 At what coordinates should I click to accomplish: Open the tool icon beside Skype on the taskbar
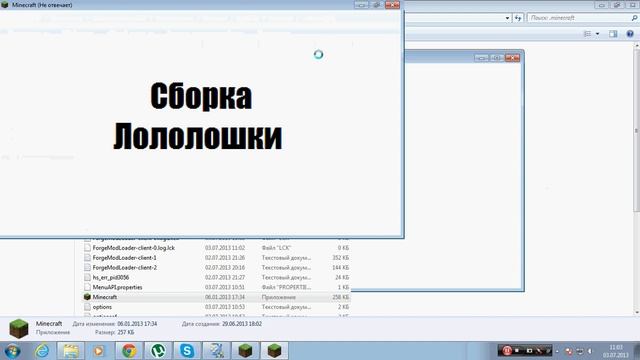coord(216,351)
